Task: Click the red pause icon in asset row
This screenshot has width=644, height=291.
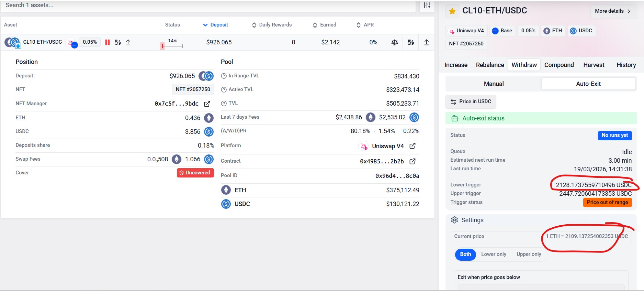Action: click(108, 42)
